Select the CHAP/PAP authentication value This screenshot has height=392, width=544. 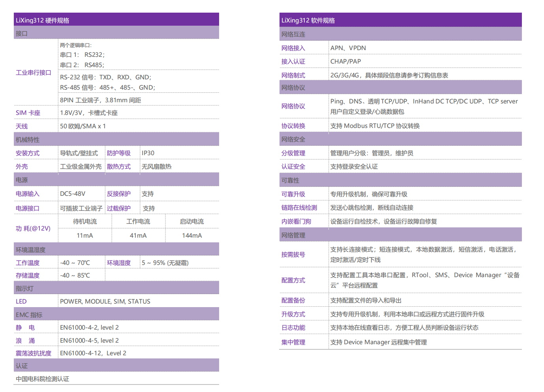345,62
